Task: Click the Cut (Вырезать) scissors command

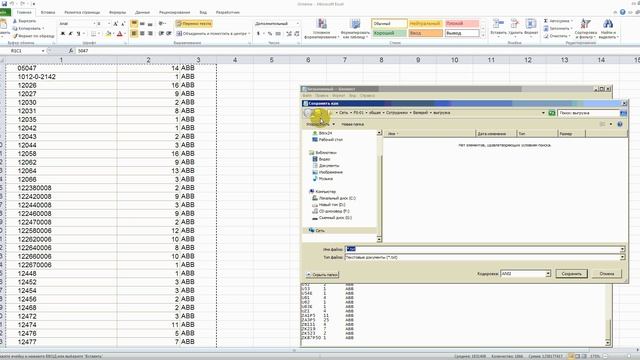Action: 24,21
